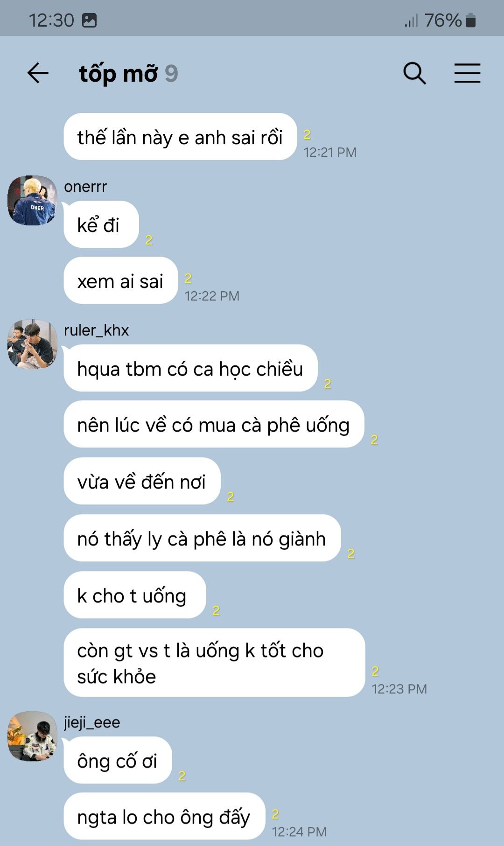The height and width of the screenshot is (846, 504).
Task: Tap the battery status icon
Action: pos(470,20)
